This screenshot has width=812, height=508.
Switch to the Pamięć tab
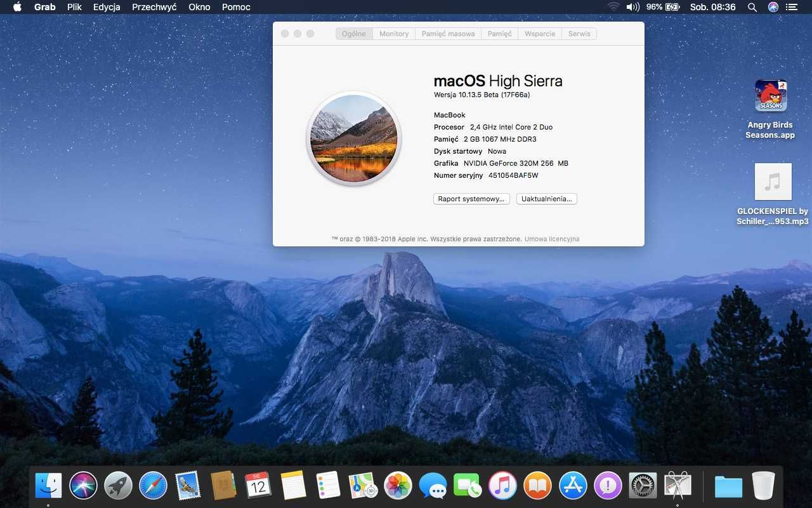(x=499, y=34)
